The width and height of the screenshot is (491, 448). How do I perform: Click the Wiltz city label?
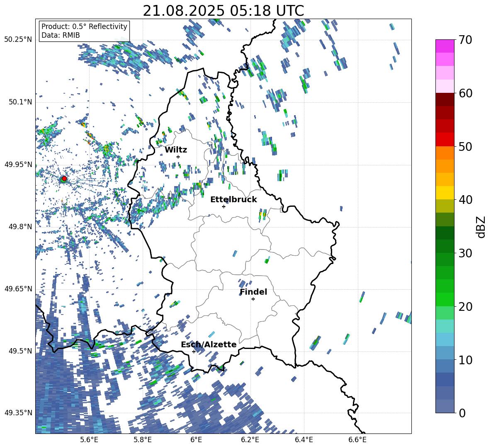tap(176, 150)
